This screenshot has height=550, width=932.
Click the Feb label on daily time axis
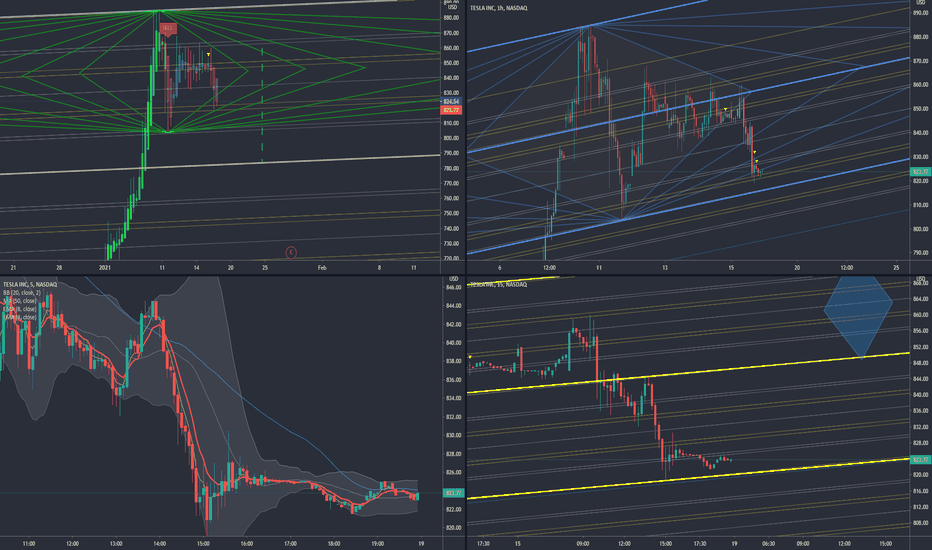322,268
